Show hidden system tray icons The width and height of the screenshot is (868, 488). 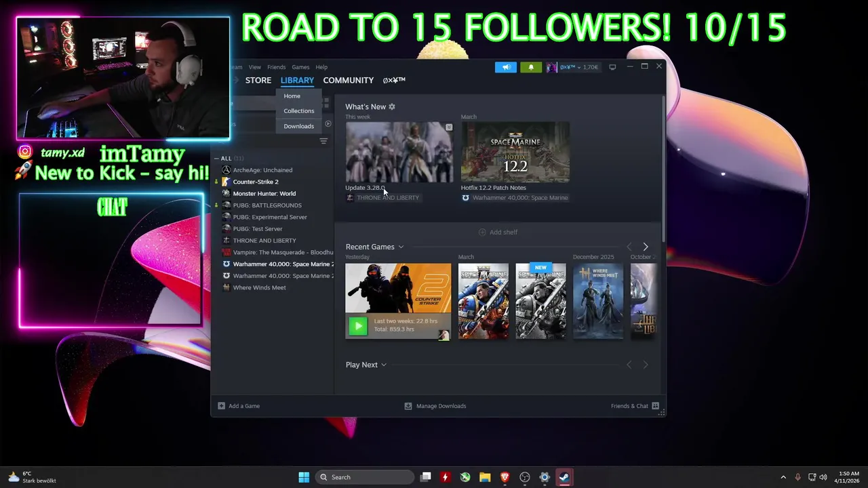point(783,477)
